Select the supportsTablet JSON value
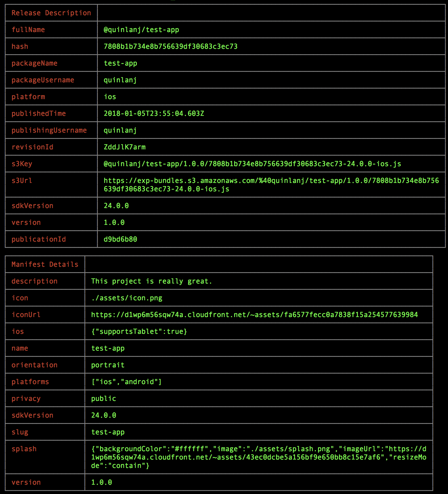The width and height of the screenshot is (448, 494). click(139, 331)
